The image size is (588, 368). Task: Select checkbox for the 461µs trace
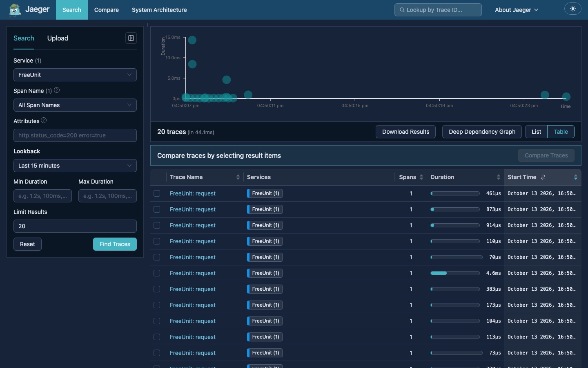(157, 193)
